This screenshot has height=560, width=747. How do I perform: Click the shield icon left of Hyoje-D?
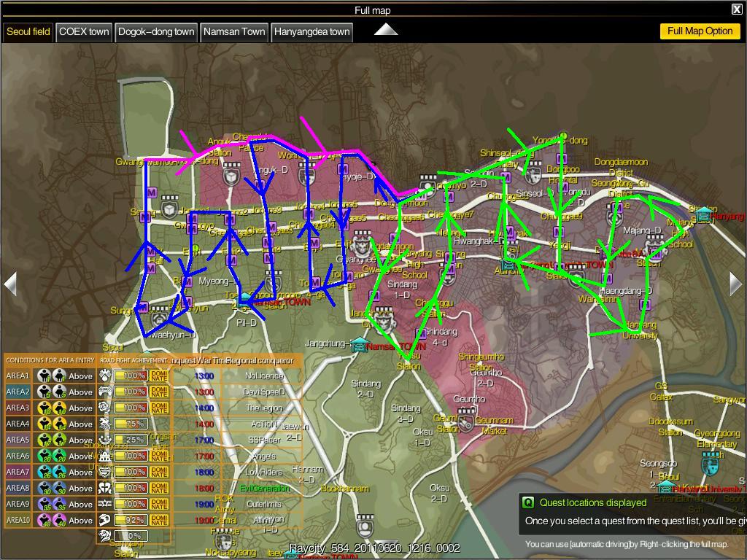(306, 174)
